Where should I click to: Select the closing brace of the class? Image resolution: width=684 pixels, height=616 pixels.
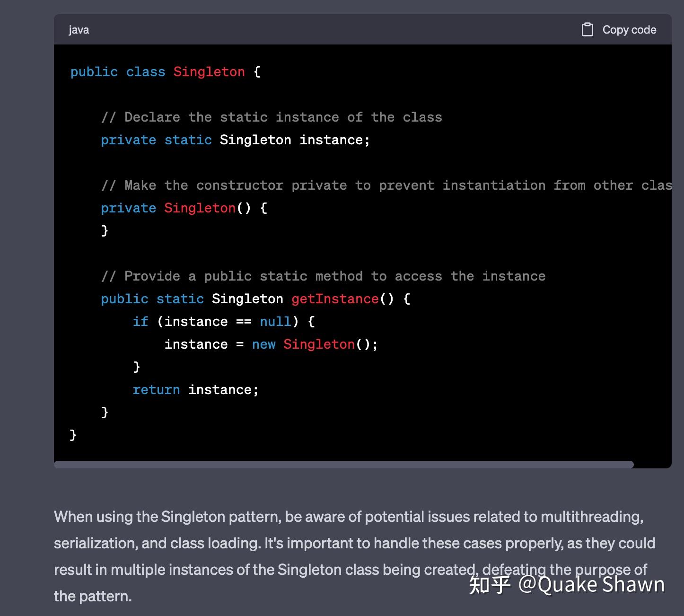click(x=73, y=434)
